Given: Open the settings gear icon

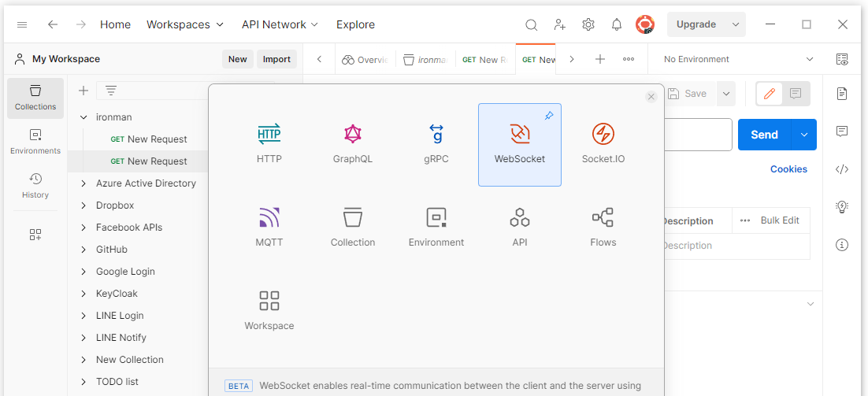Looking at the screenshot, I should 588,24.
